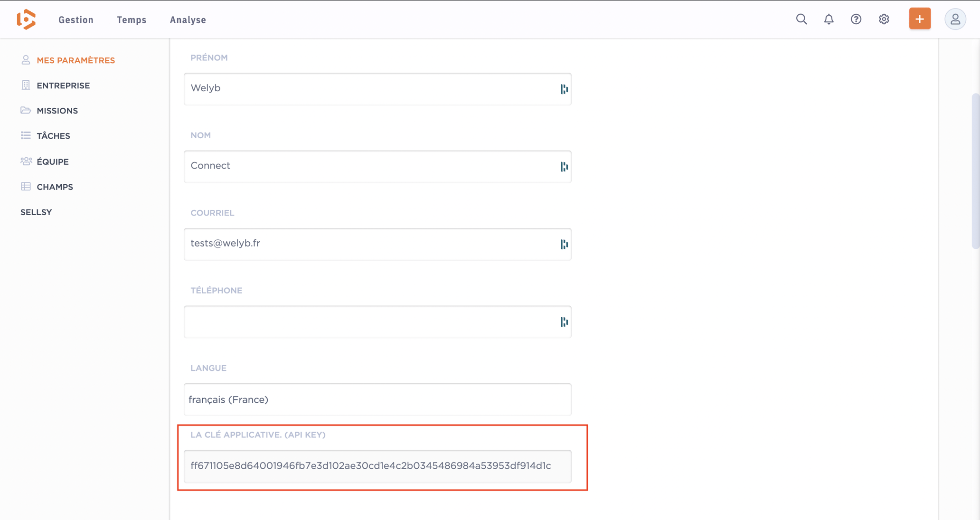The height and width of the screenshot is (520, 980).
Task: Open the Missions settings section
Action: (57, 111)
